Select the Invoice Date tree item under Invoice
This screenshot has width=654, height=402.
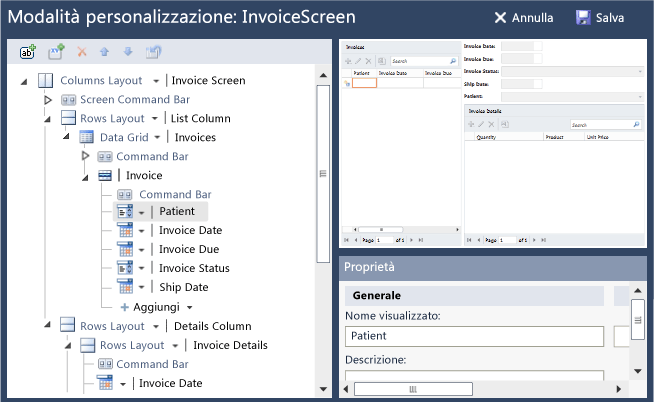coord(191,230)
